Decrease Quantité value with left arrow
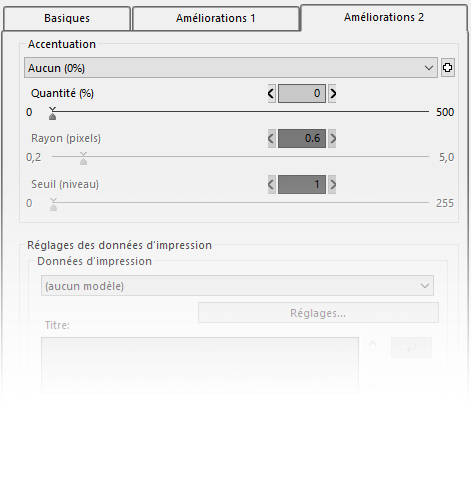The width and height of the screenshot is (473, 479). pyautogui.click(x=271, y=93)
